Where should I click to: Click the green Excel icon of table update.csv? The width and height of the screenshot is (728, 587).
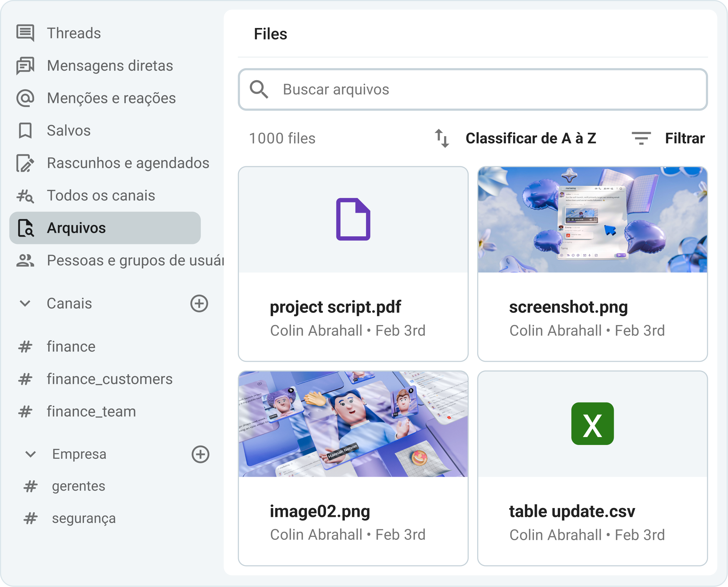point(593,424)
